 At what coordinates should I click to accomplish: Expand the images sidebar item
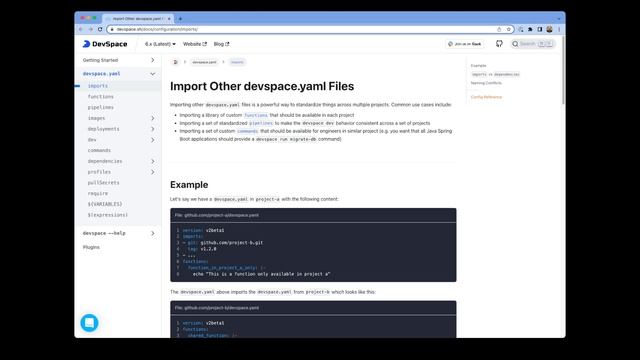click(153, 118)
